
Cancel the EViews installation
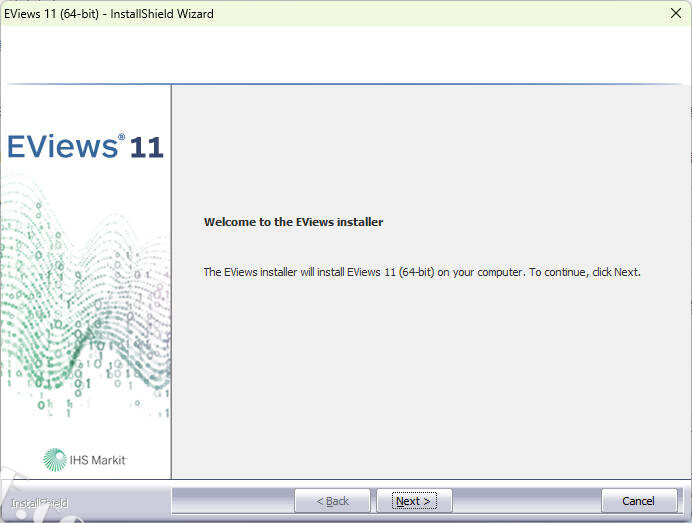pyautogui.click(x=638, y=501)
